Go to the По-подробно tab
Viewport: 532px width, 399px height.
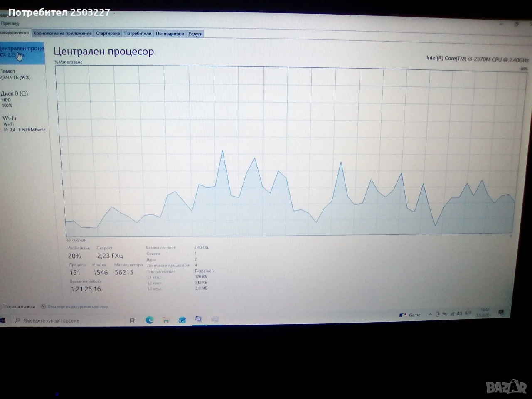(x=170, y=34)
